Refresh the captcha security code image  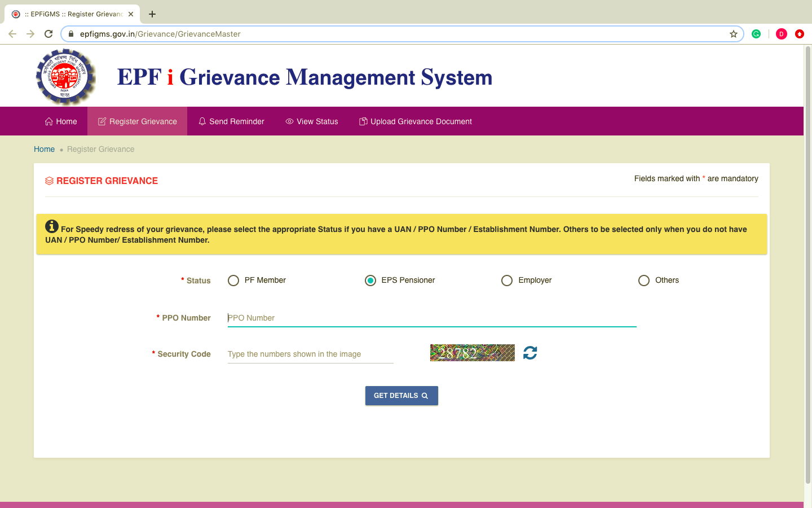click(x=530, y=353)
